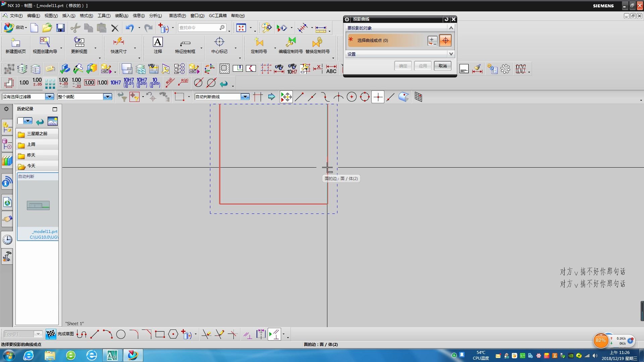Image resolution: width=644 pixels, height=362 pixels.
Task: Open the 插入(S) menu
Action: (x=69, y=16)
